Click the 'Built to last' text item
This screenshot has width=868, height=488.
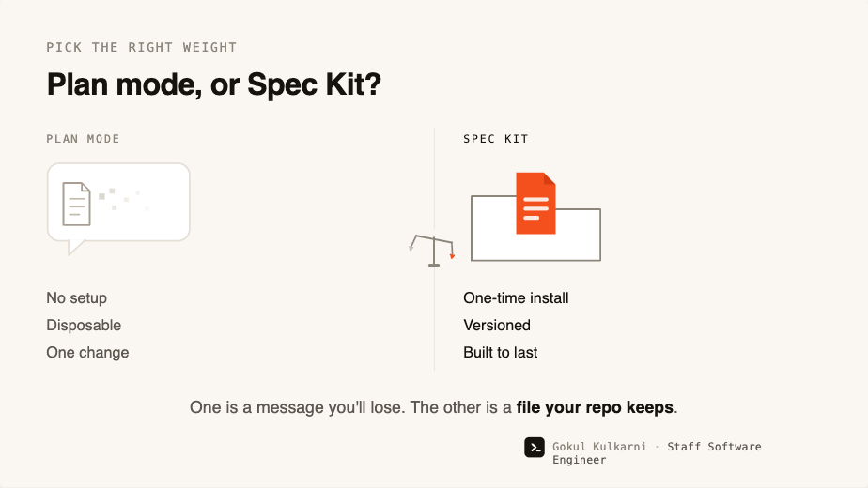[501, 353]
